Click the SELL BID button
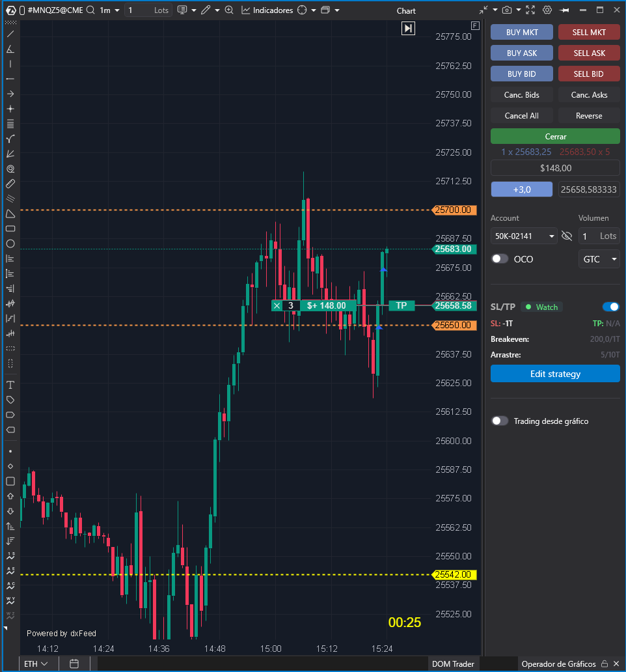Screen dimensions: 626x672 (589, 74)
